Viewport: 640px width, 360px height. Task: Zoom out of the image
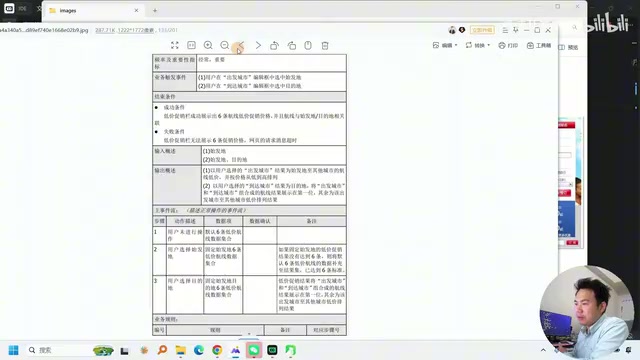pos(224,45)
